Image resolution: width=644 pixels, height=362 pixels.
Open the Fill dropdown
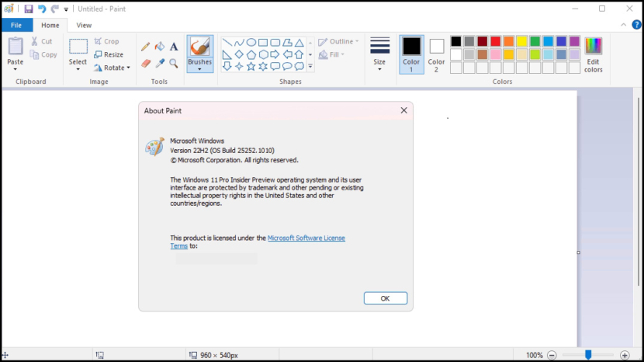coord(331,54)
